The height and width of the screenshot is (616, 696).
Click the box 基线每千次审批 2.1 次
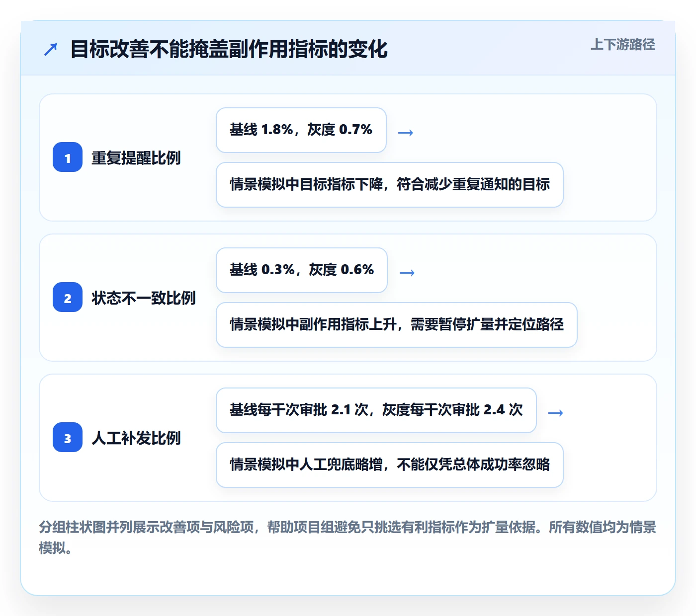pyautogui.click(x=376, y=410)
